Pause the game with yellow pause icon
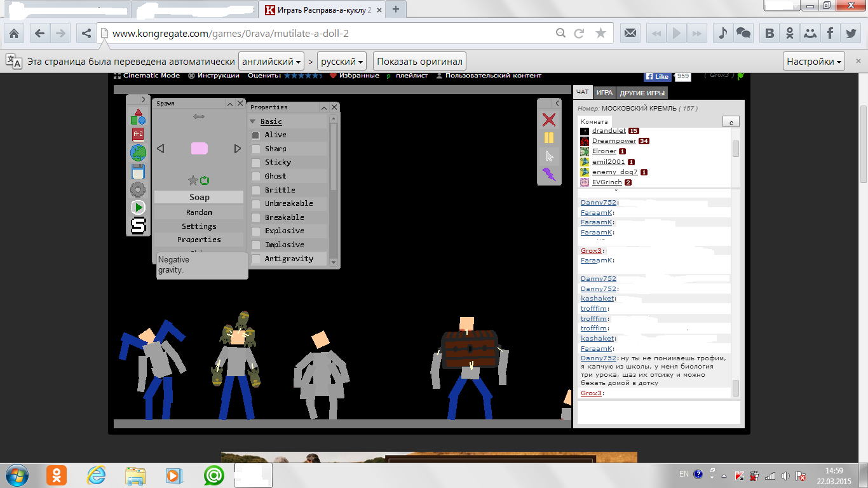This screenshot has width=868, height=488. click(549, 137)
